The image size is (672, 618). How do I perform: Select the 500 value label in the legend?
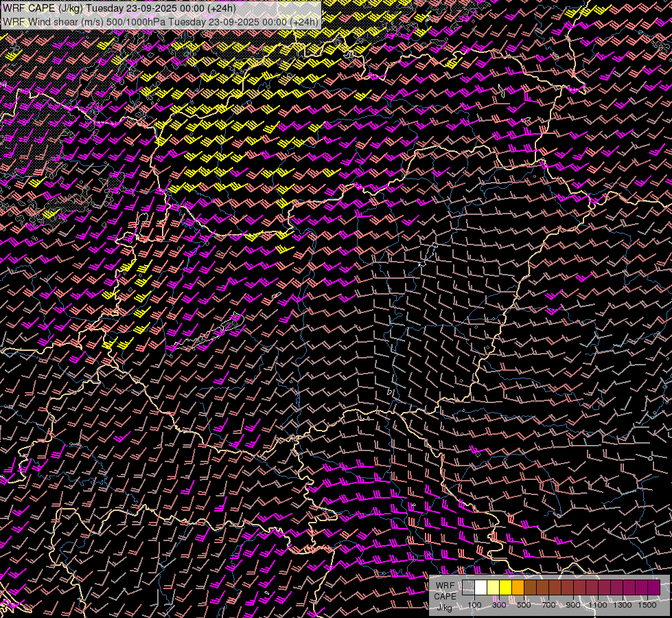(x=524, y=605)
